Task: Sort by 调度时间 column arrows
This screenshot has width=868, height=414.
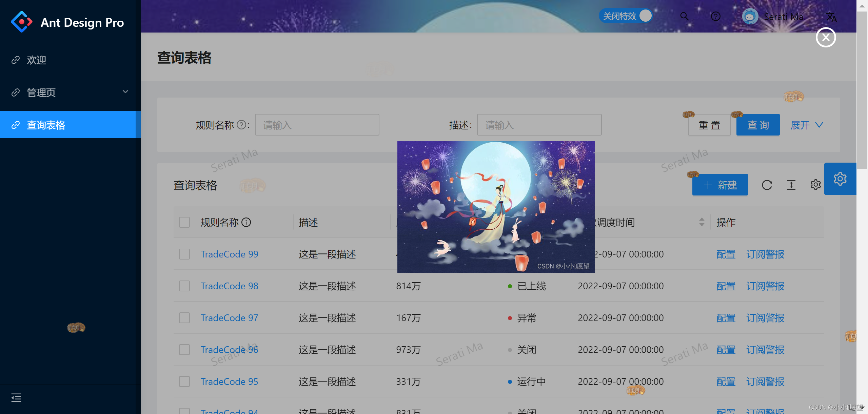Action: click(x=702, y=222)
